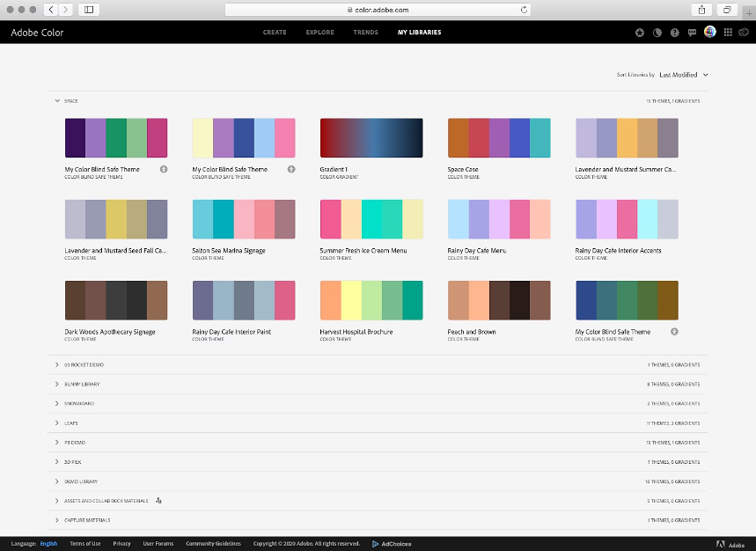This screenshot has width=756, height=551.
Task: Expand the Demo Library row
Action: tap(57, 481)
